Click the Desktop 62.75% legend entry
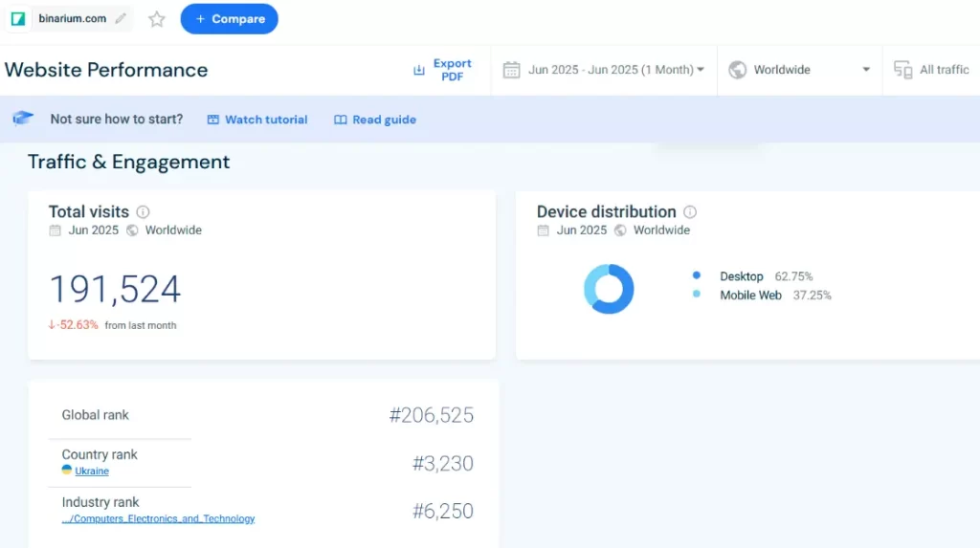The height and width of the screenshot is (548, 980). (752, 276)
